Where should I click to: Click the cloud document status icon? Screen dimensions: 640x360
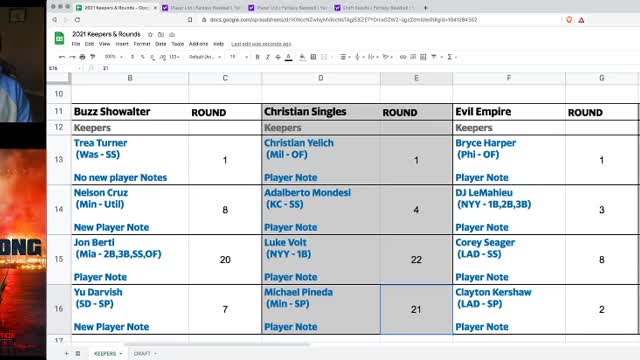[172, 34]
